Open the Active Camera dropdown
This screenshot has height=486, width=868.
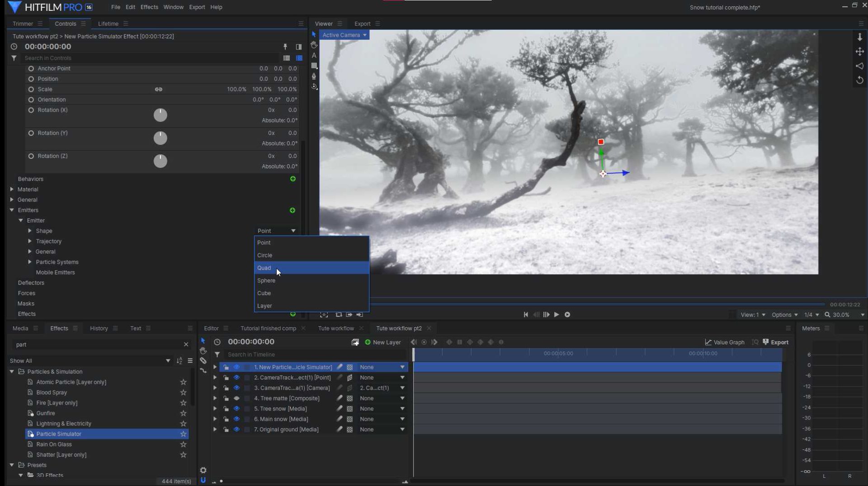pos(344,35)
